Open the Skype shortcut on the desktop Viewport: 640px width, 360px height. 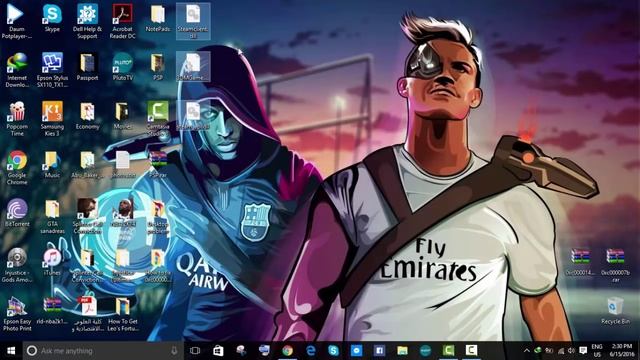click(52, 18)
